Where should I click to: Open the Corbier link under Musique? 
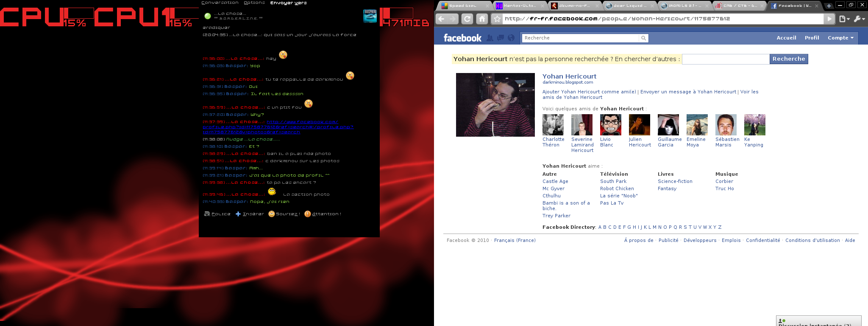(x=724, y=181)
